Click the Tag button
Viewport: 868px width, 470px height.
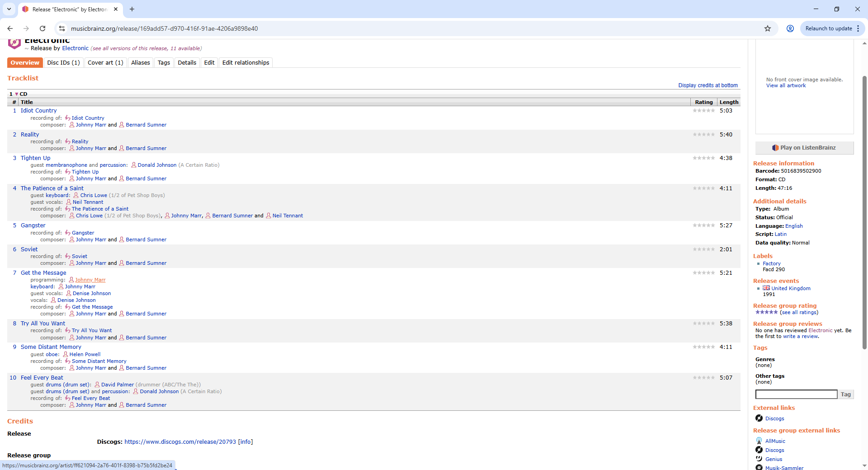coord(846,395)
